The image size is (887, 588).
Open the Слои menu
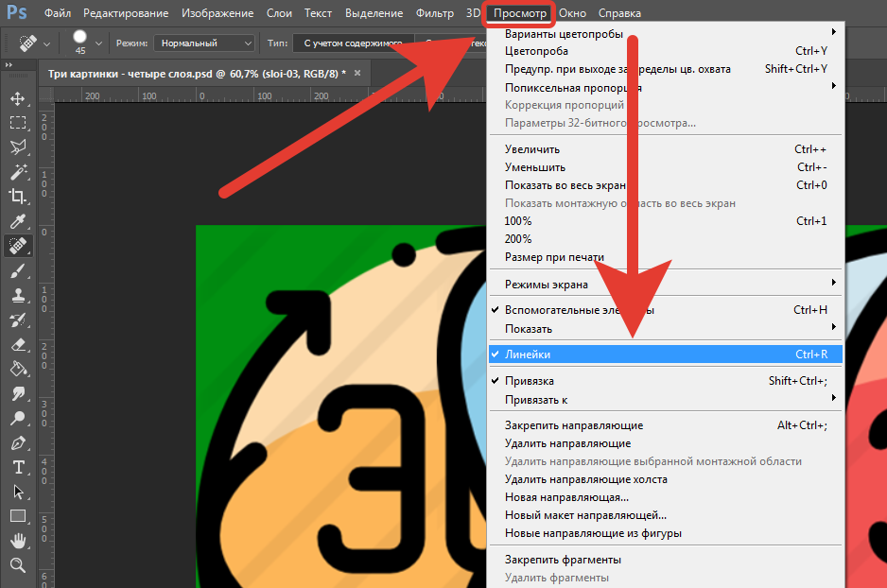(279, 13)
